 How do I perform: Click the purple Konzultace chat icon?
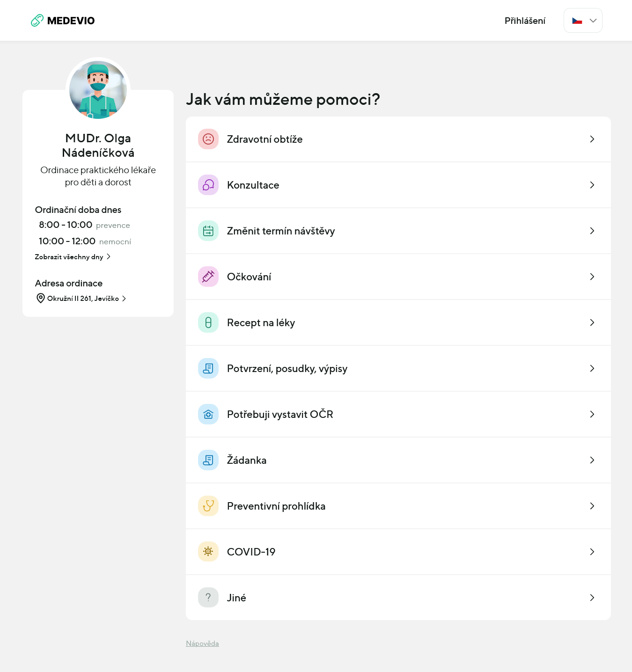pos(208,185)
